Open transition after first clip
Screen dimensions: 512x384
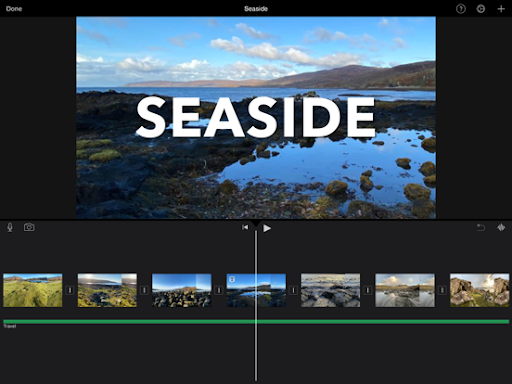[70, 290]
